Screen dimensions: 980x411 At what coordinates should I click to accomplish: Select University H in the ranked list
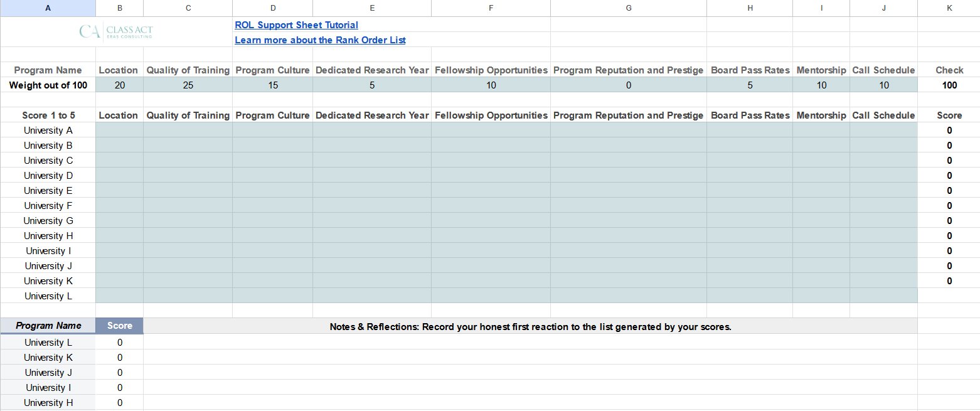(48, 402)
